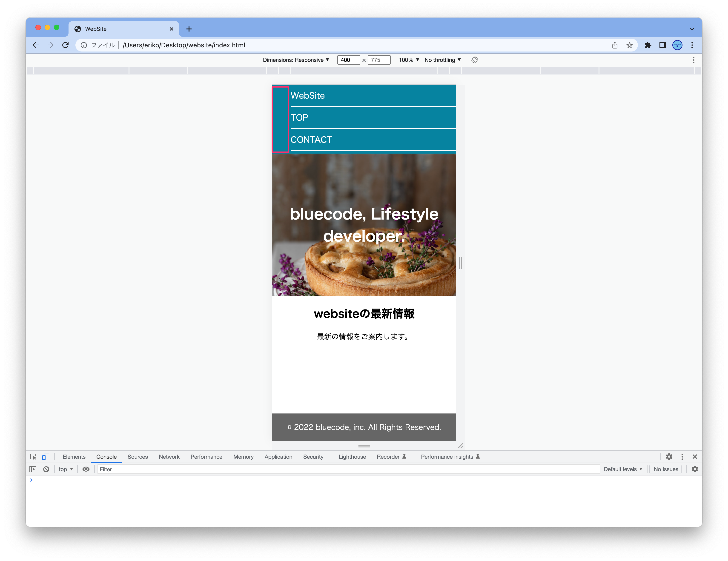Bookmark this page with the star icon
This screenshot has width=728, height=561.
point(629,45)
